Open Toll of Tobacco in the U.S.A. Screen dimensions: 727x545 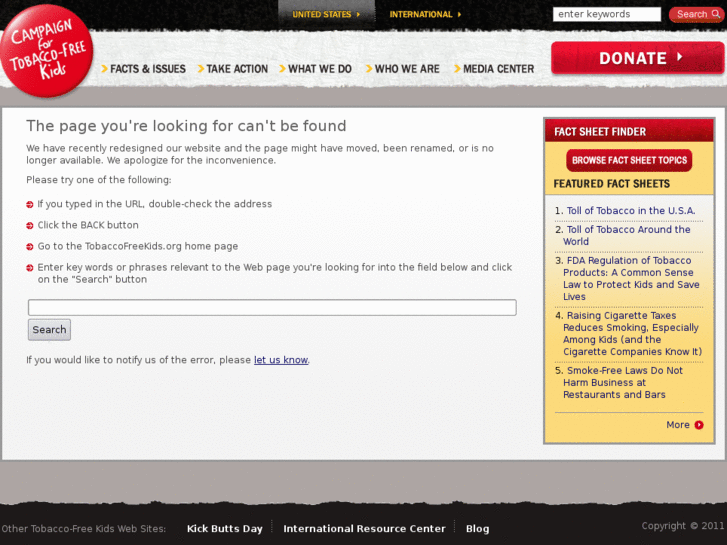pyautogui.click(x=631, y=211)
